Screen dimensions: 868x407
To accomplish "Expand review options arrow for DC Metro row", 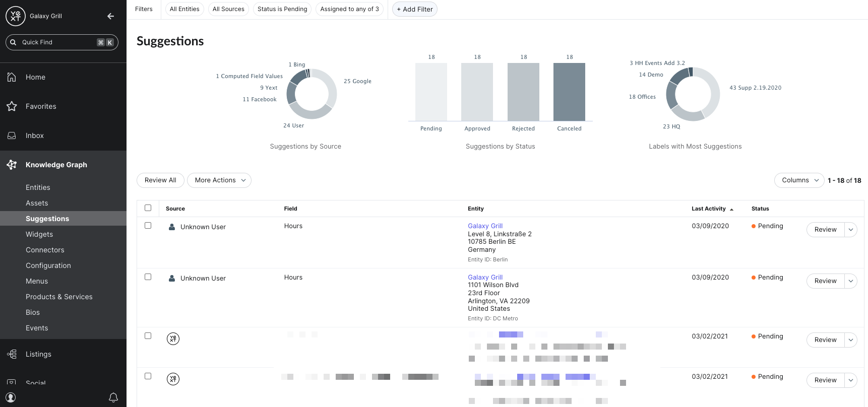I will (851, 281).
